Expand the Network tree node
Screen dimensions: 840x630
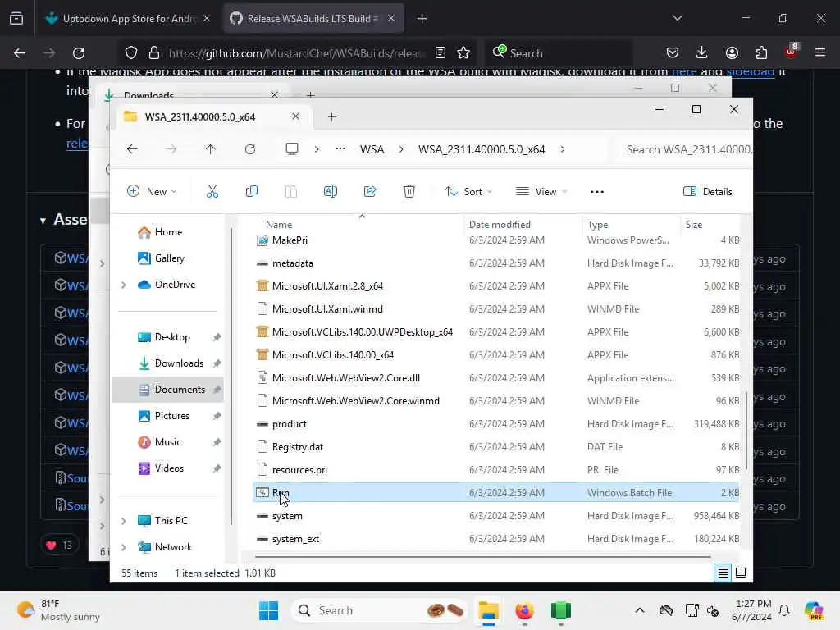[124, 547]
